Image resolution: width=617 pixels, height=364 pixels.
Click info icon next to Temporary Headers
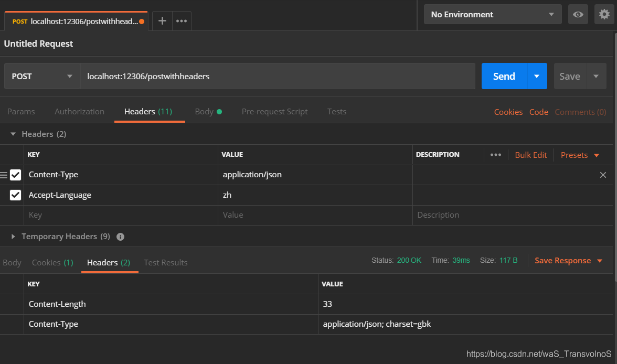(x=121, y=237)
